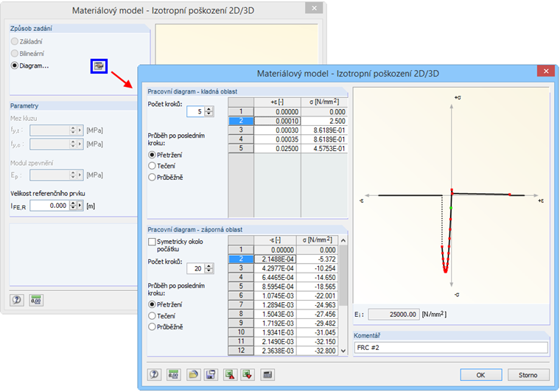The height and width of the screenshot is (392, 560).
Task: Select negative table cell 2.3638E-03
Action: point(275,351)
